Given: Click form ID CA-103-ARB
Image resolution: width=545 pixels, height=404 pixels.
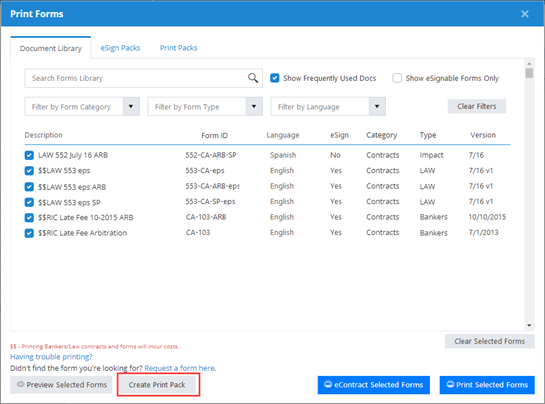Looking at the screenshot, I should pos(206,217).
